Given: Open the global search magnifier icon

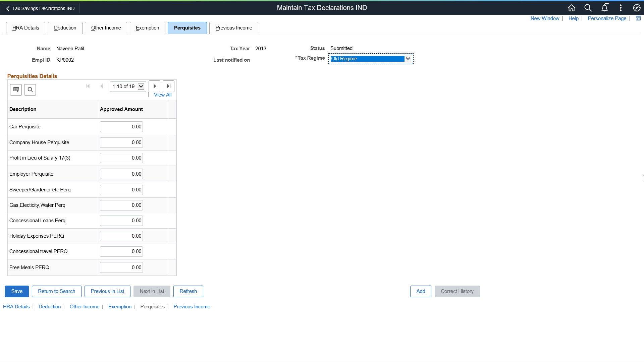Looking at the screenshot, I should pyautogui.click(x=588, y=8).
